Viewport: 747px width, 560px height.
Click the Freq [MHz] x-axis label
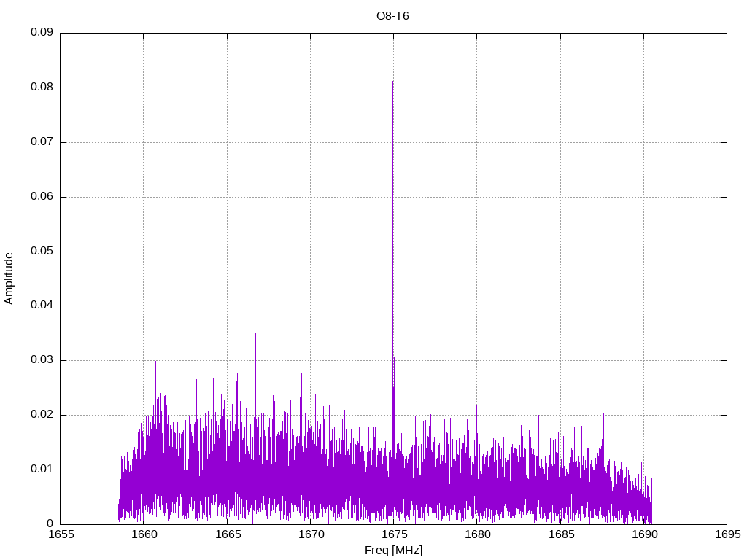tap(393, 551)
